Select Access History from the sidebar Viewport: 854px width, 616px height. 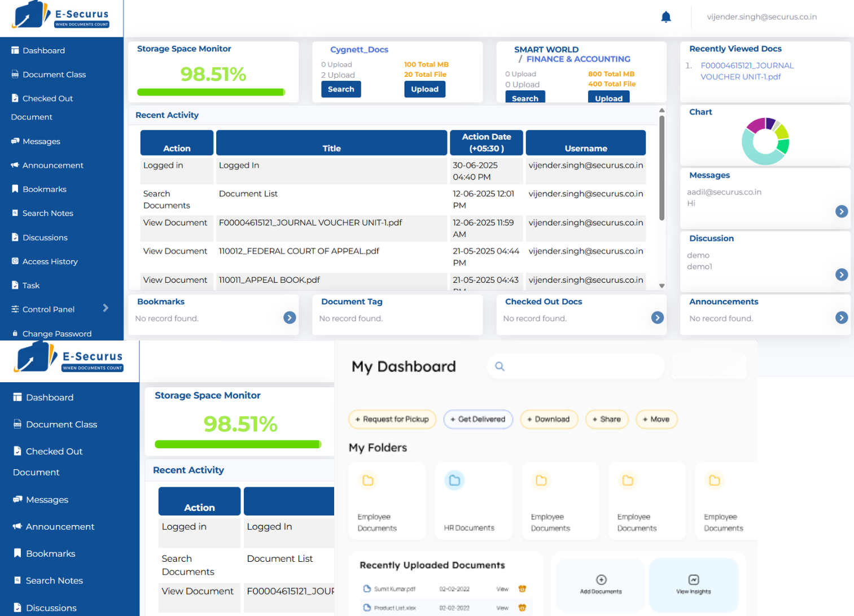click(x=50, y=261)
